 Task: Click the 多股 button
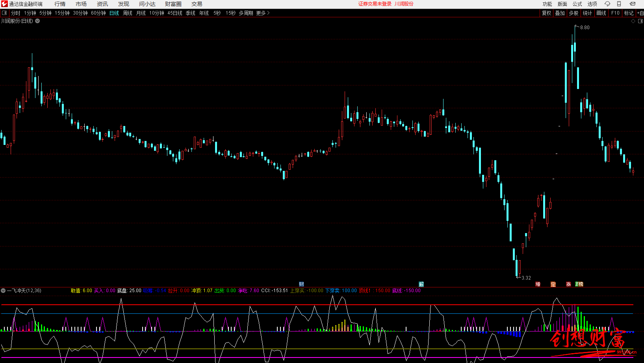pos(573,13)
